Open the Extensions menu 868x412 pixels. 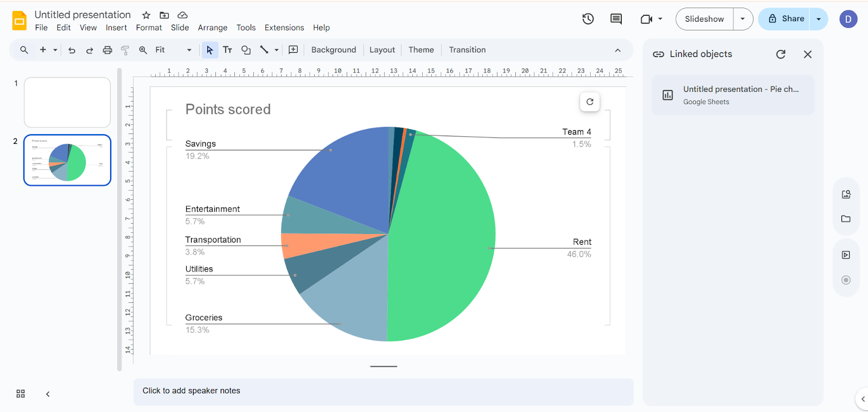click(284, 28)
